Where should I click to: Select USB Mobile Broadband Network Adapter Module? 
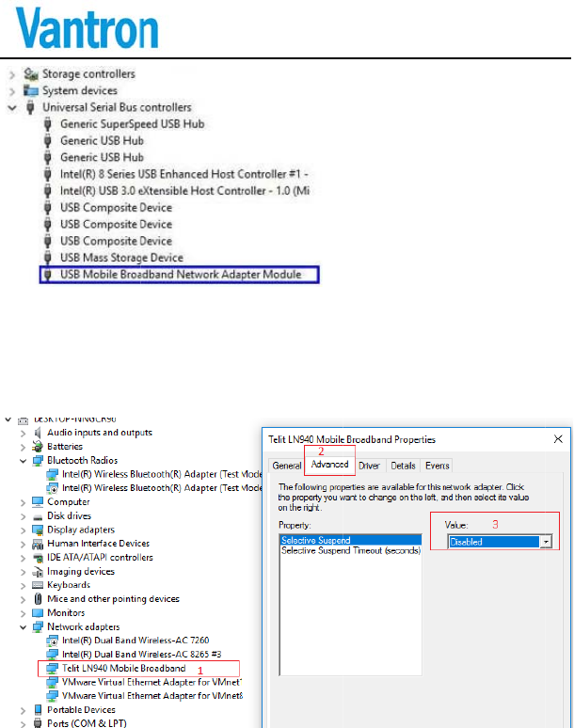tap(181, 275)
